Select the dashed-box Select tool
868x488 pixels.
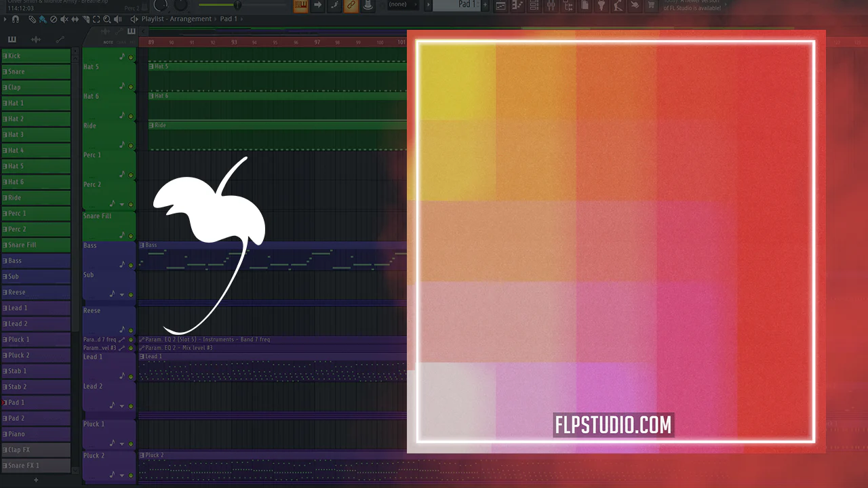point(96,19)
